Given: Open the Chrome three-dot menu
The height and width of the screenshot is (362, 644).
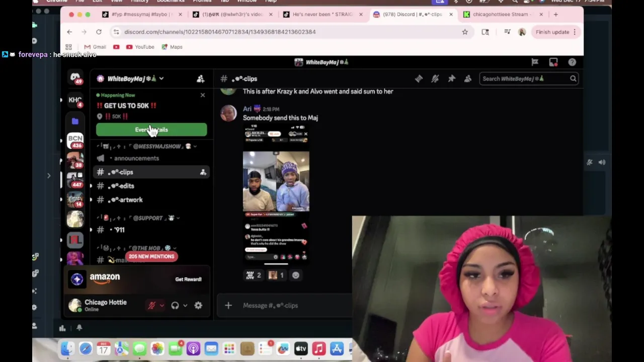Looking at the screenshot, I should [x=574, y=32].
